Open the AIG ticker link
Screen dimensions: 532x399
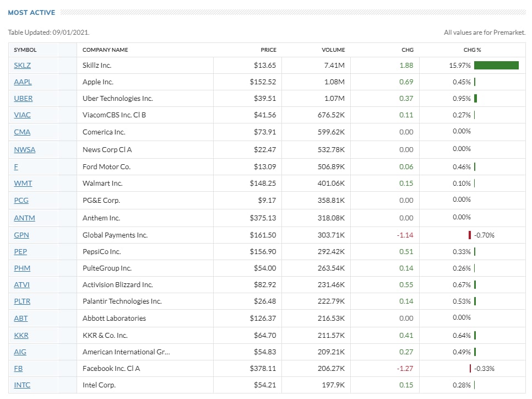pos(20,352)
